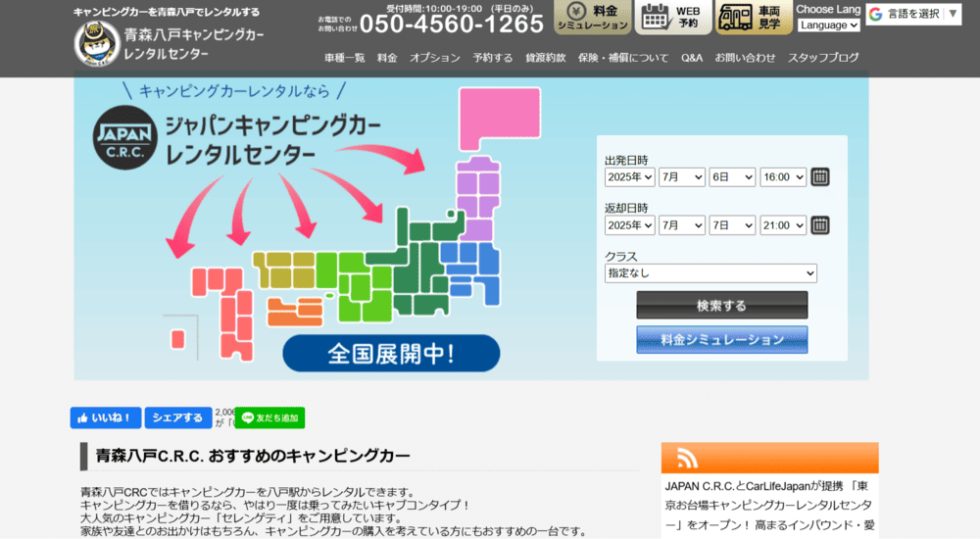Select pink Hokkaido region on map
Viewport: 980px width, 539px height.
(x=499, y=118)
